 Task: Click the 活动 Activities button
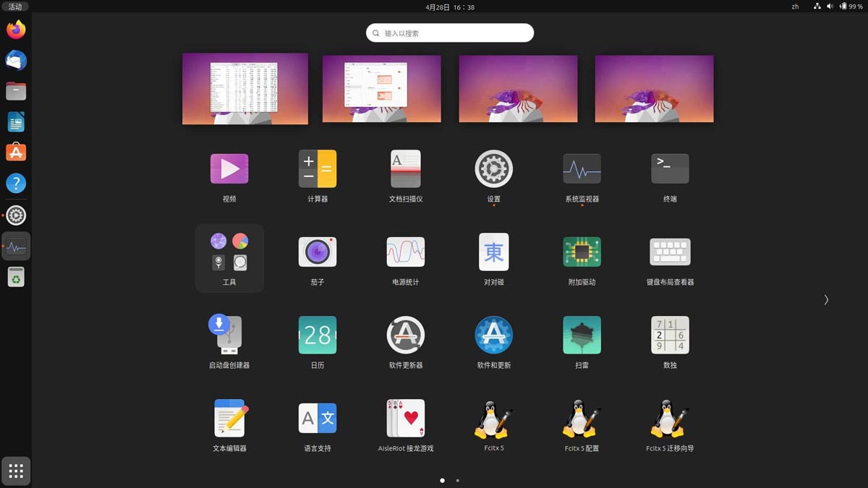(15, 7)
